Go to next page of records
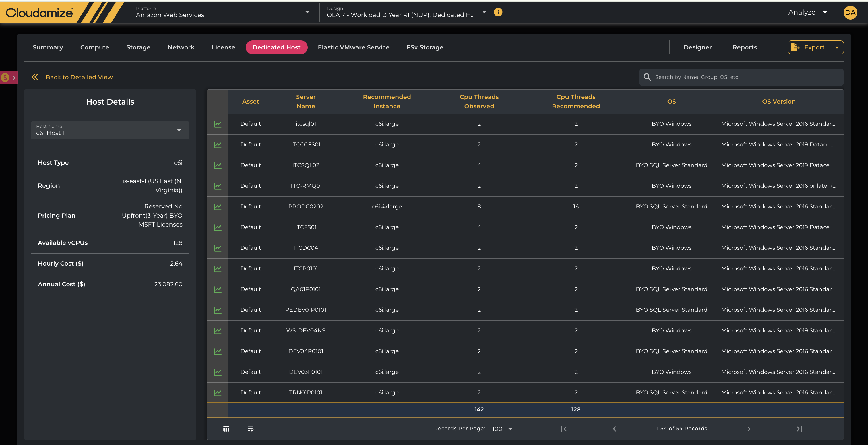 [749, 429]
